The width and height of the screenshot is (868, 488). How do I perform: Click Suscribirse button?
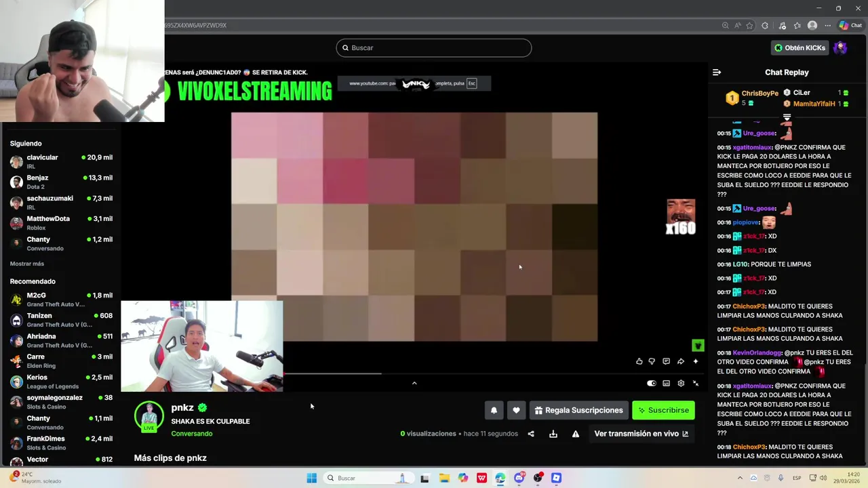pos(663,410)
